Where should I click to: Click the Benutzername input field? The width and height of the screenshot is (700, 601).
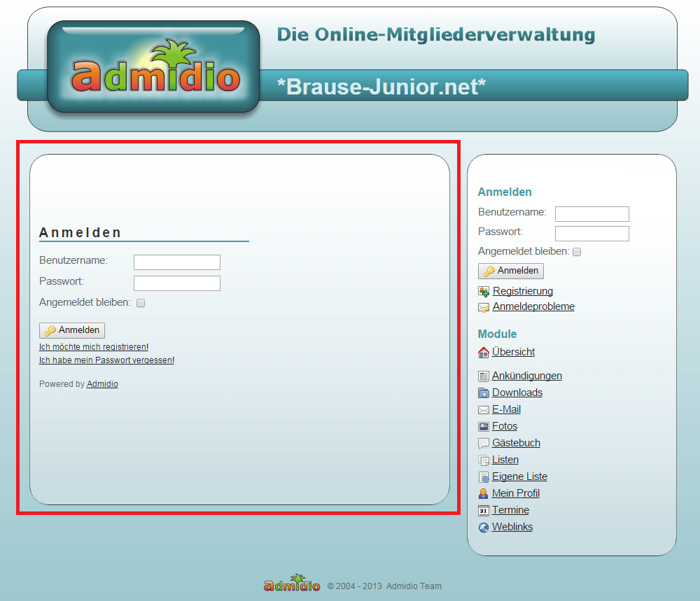tap(176, 262)
